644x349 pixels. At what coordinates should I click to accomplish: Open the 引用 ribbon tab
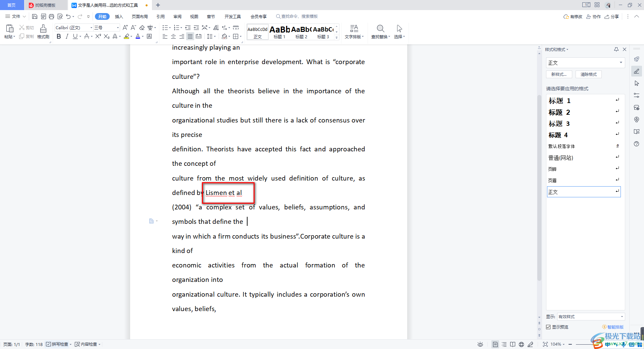coord(161,16)
